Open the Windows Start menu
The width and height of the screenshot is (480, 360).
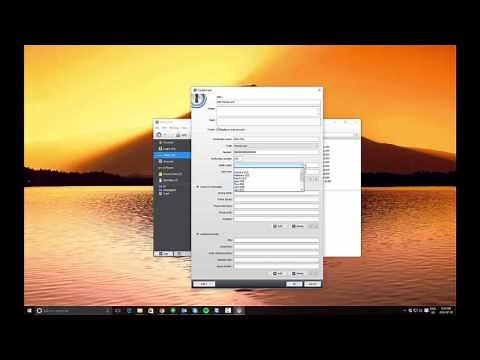click(x=29, y=311)
